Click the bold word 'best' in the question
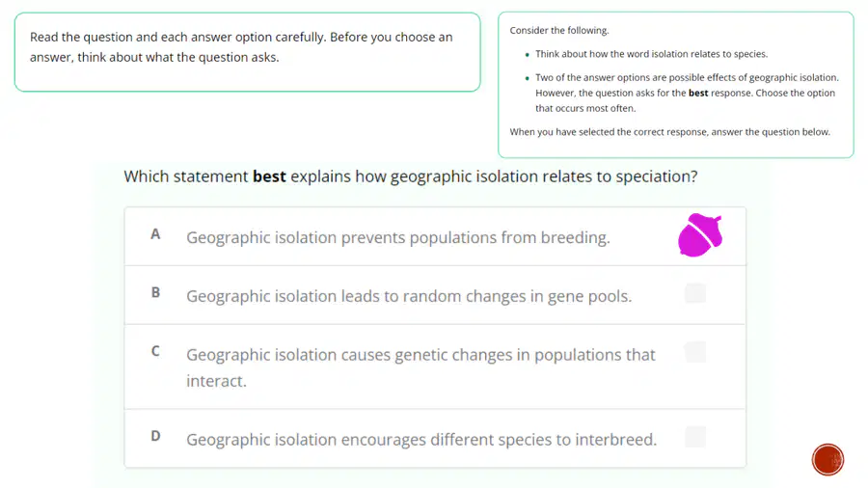 pos(270,176)
